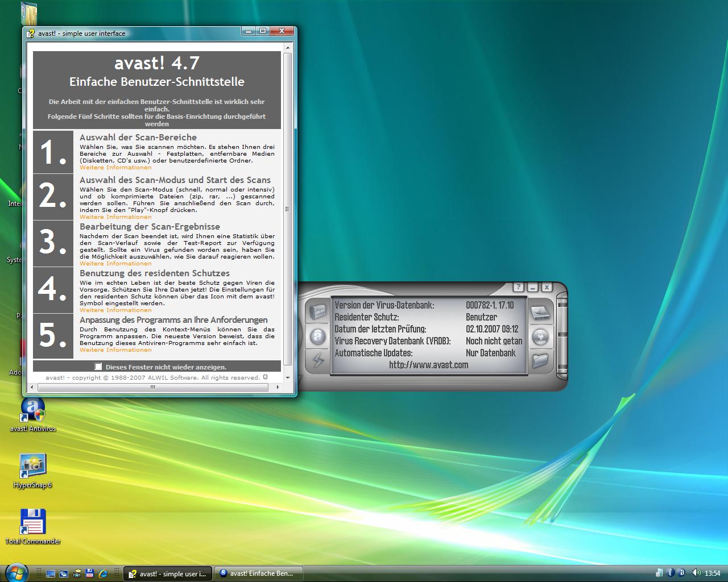Open the Windows Start menu orb
Screen dimensions: 728x582
coord(16,572)
